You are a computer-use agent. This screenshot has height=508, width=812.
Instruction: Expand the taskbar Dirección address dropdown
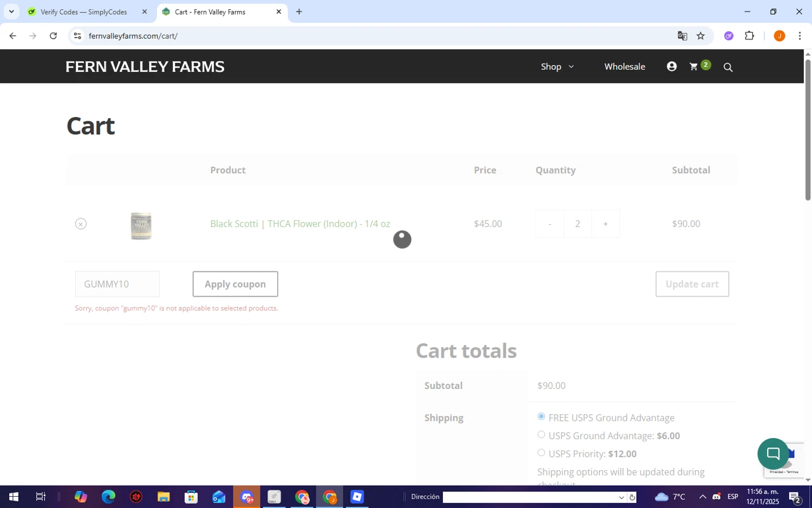pos(621,497)
